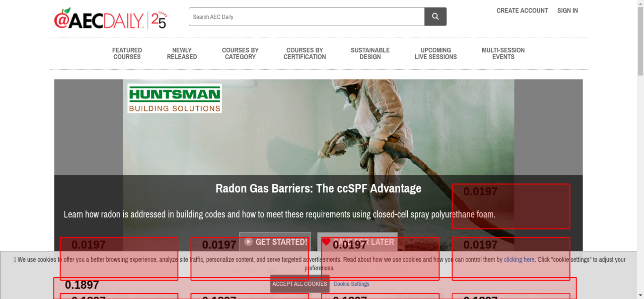Open Multi-Session Events
This screenshot has width=644, height=299.
click(x=503, y=53)
